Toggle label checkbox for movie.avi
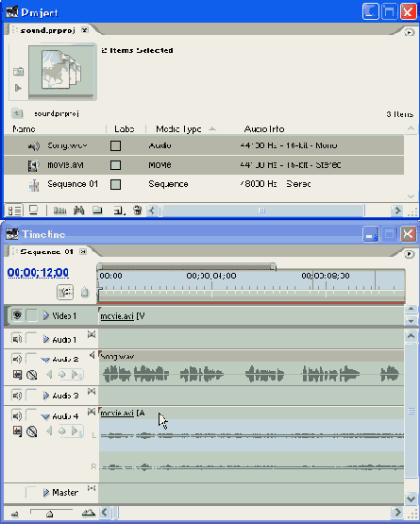420x524 pixels. [115, 165]
